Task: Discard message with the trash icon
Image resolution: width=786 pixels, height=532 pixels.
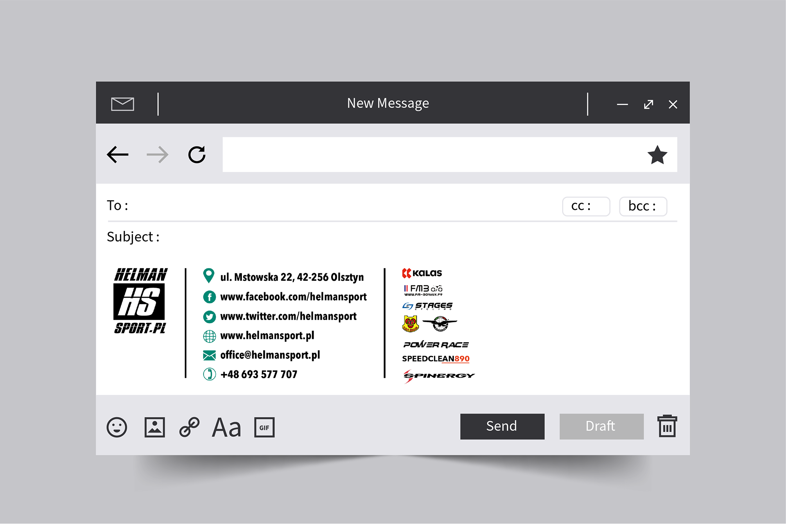Action: pyautogui.click(x=667, y=426)
